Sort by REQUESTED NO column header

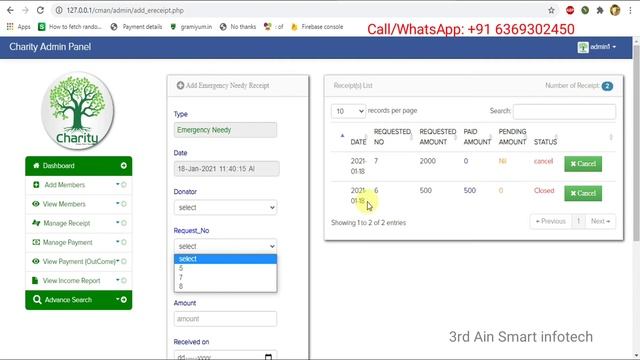coord(392,137)
